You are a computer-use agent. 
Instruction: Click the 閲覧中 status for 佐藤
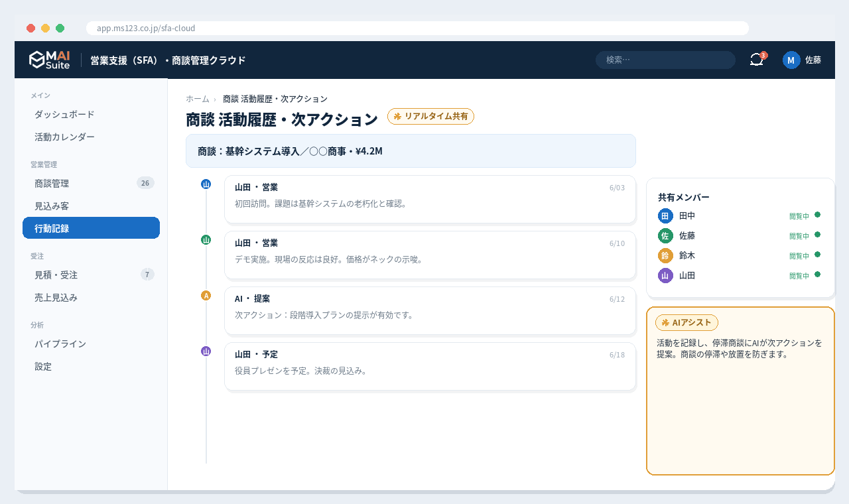[799, 236]
